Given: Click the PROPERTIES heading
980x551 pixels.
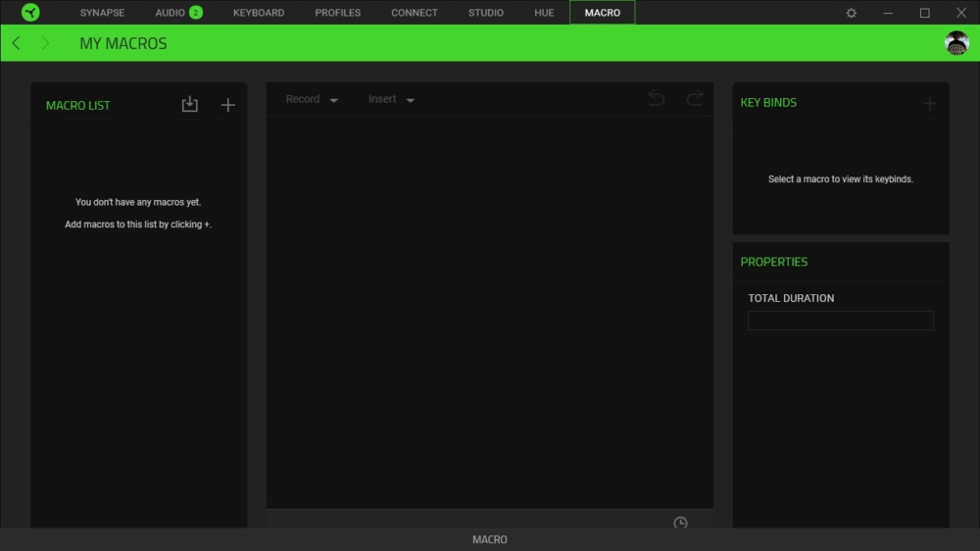Looking at the screenshot, I should [x=774, y=262].
